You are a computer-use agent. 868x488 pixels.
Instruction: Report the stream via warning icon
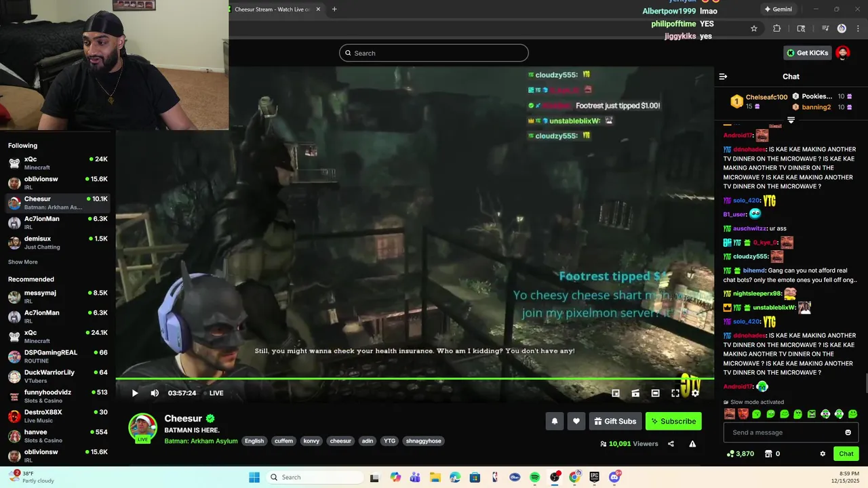coord(692,444)
